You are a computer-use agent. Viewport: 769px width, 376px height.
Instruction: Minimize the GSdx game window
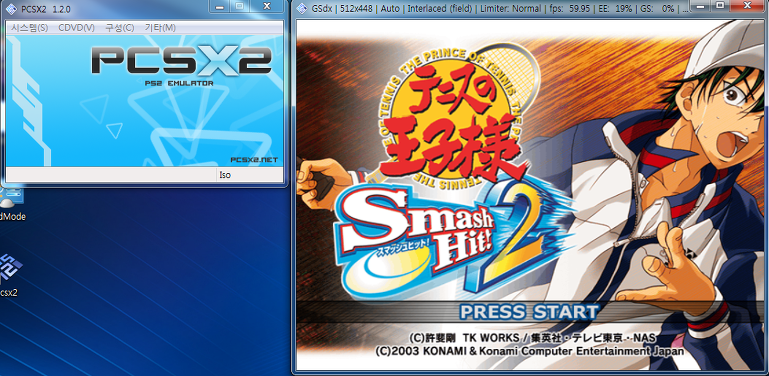(x=701, y=6)
